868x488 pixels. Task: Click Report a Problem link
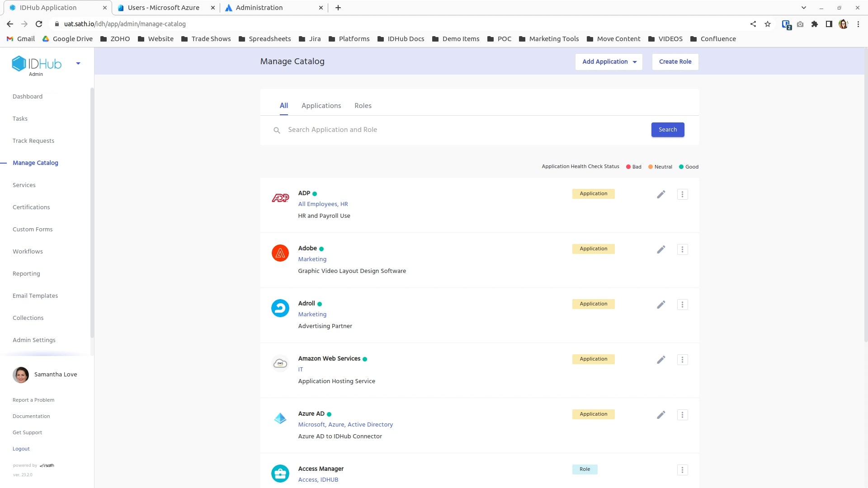[x=33, y=400]
